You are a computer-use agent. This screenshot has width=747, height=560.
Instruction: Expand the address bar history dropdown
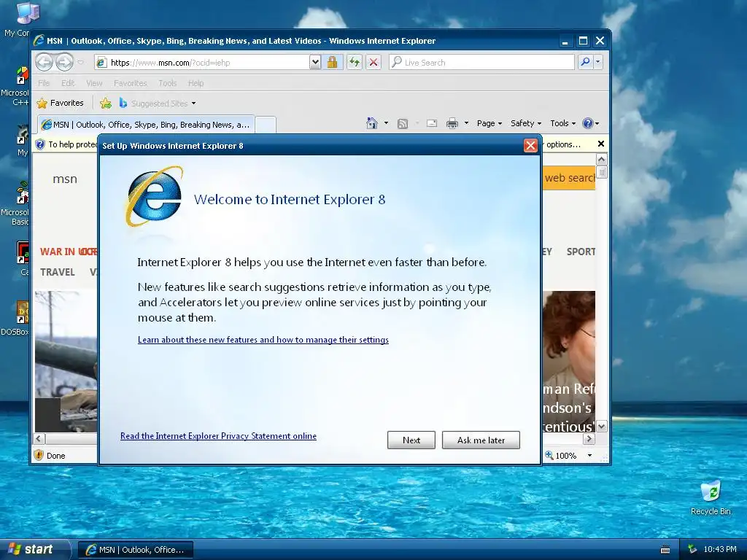click(315, 63)
